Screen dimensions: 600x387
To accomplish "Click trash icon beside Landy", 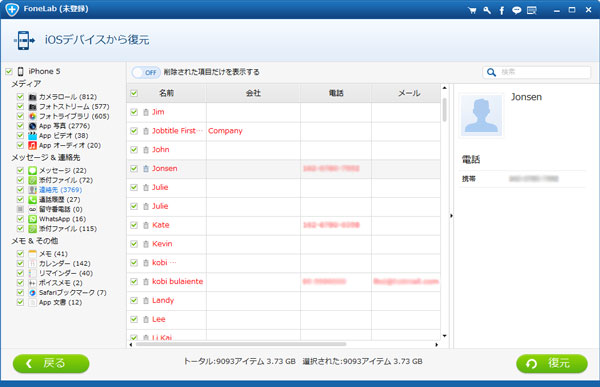I will tap(146, 300).
